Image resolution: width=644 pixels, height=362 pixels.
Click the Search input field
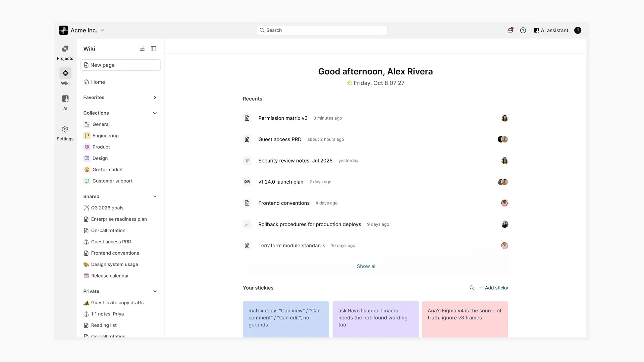point(322,30)
